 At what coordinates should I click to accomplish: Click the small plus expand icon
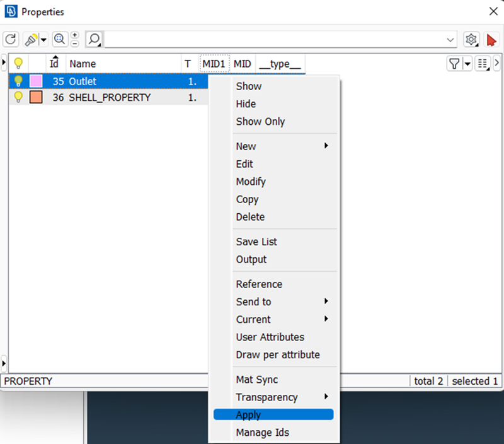pos(75,35)
